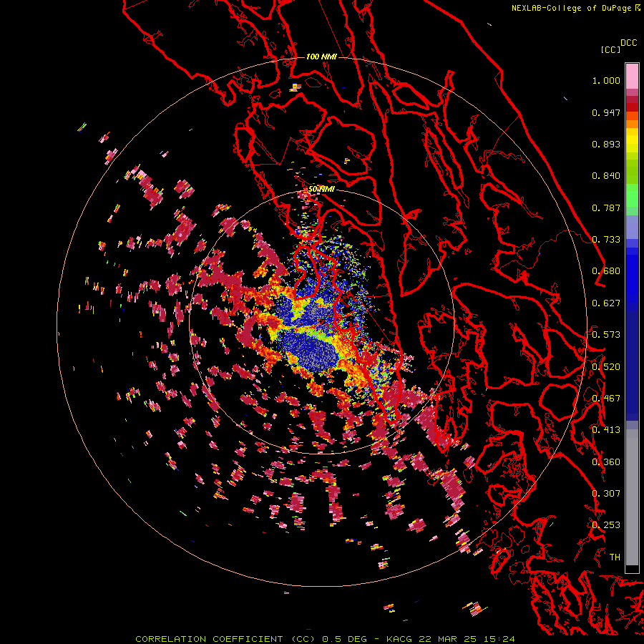Click the 0.787 color scale value
The height and width of the screenshot is (644, 644).
(606, 208)
